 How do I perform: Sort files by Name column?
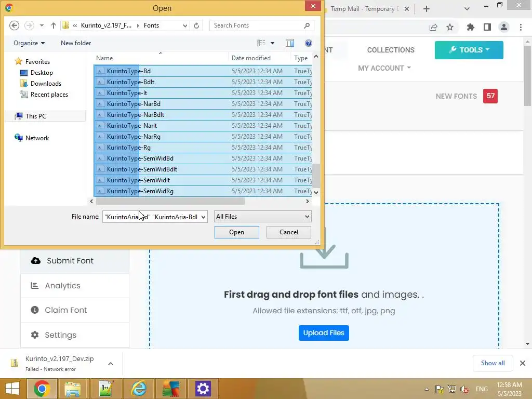(x=104, y=58)
